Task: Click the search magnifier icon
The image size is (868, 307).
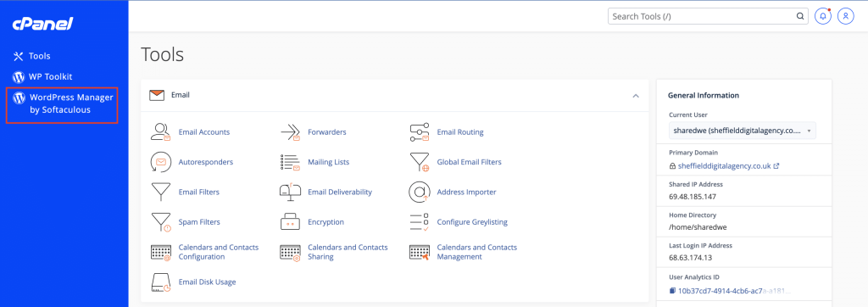Action: click(800, 17)
